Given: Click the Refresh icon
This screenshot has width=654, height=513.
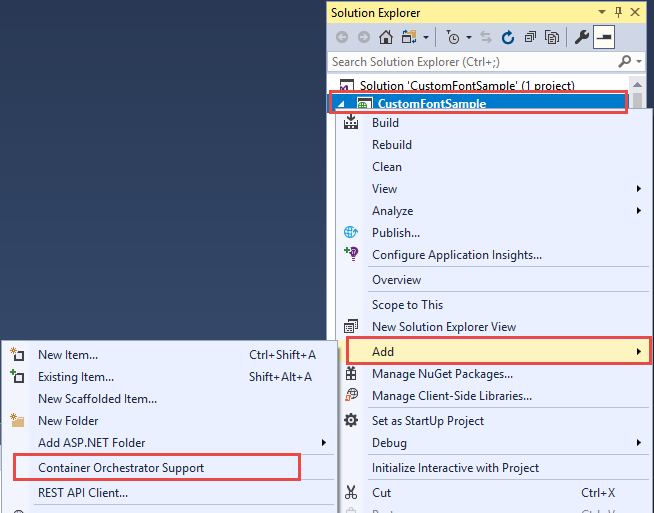Looking at the screenshot, I should pyautogui.click(x=508, y=38).
